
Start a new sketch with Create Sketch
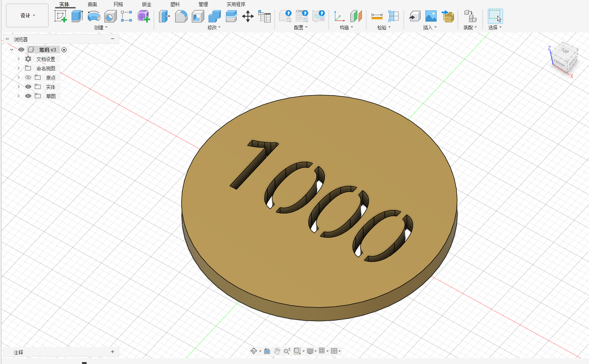coord(61,16)
